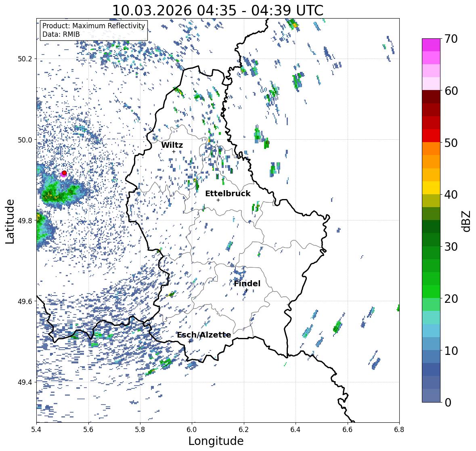Viewport: 476px width, 451px height.
Task: Select the Esch/Alzette map label
Action: click(x=204, y=335)
